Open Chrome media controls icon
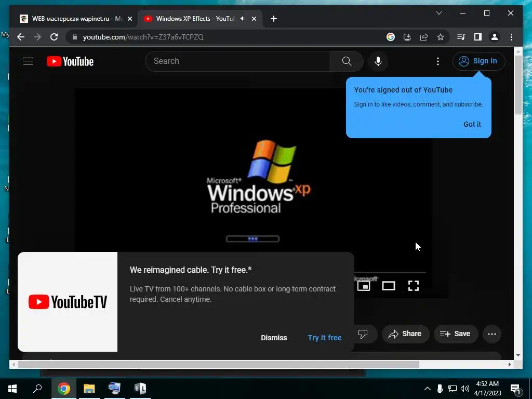The image size is (532, 399). click(x=461, y=37)
